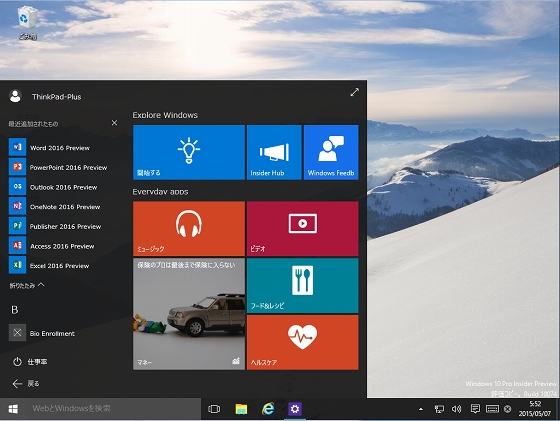
Task: Open the touch keyboard from the tray
Action: pyautogui.click(x=492, y=409)
